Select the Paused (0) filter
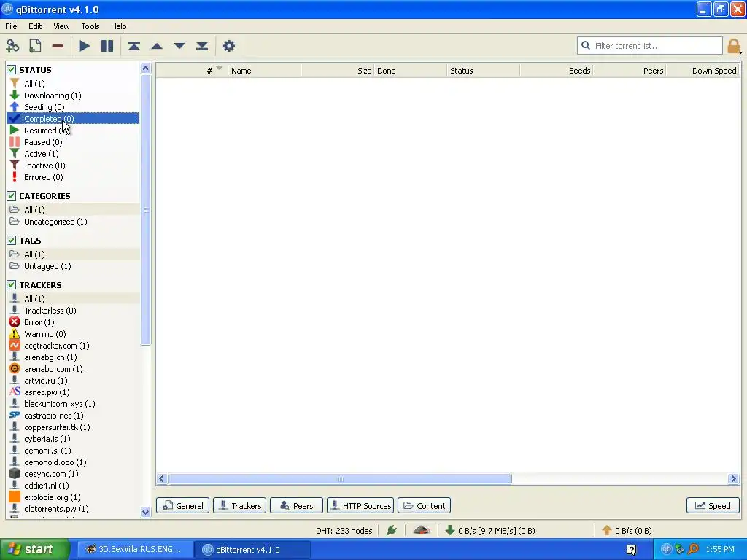The image size is (747, 560). pyautogui.click(x=74, y=142)
